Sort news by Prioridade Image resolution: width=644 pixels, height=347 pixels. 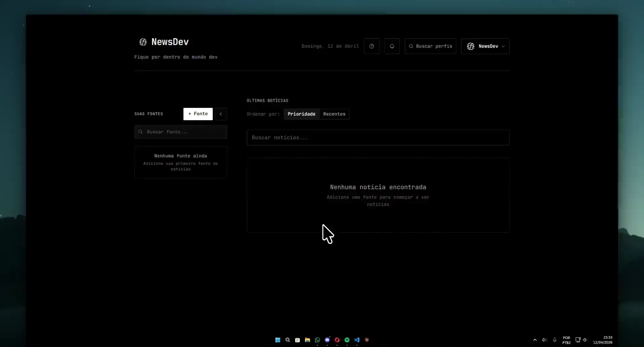click(302, 114)
